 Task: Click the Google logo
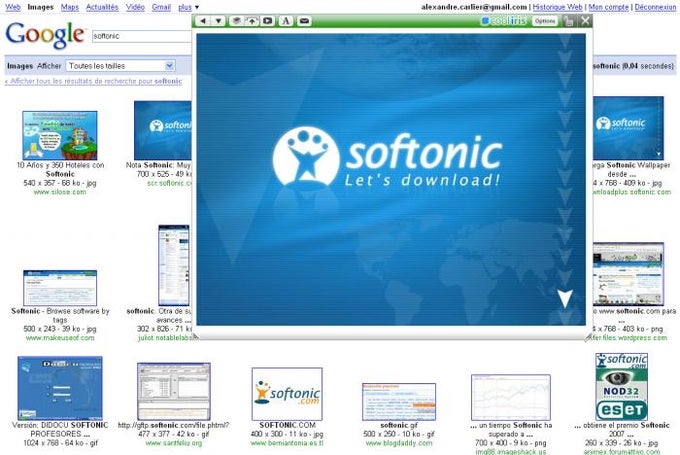coord(45,35)
